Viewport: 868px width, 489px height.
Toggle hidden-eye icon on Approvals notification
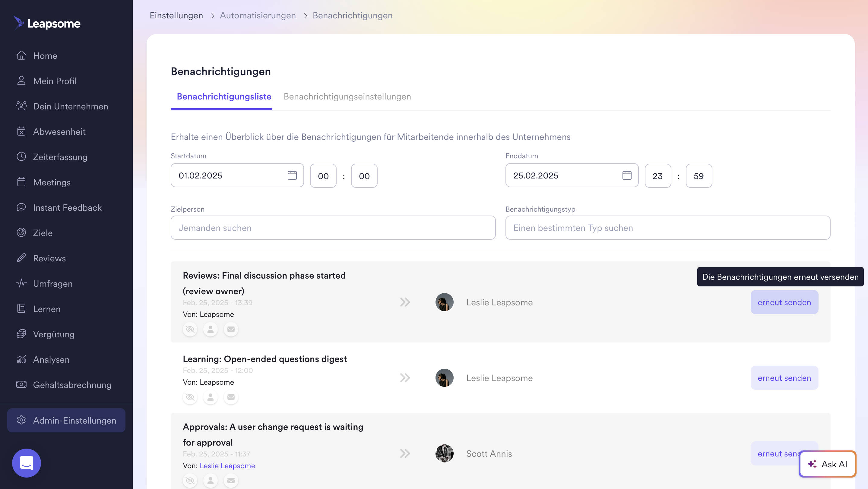tap(190, 481)
